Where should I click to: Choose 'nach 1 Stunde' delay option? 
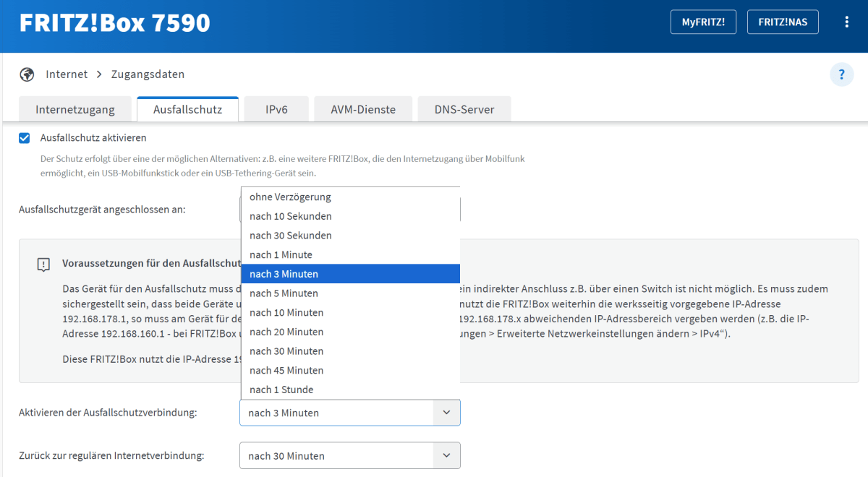[281, 390]
